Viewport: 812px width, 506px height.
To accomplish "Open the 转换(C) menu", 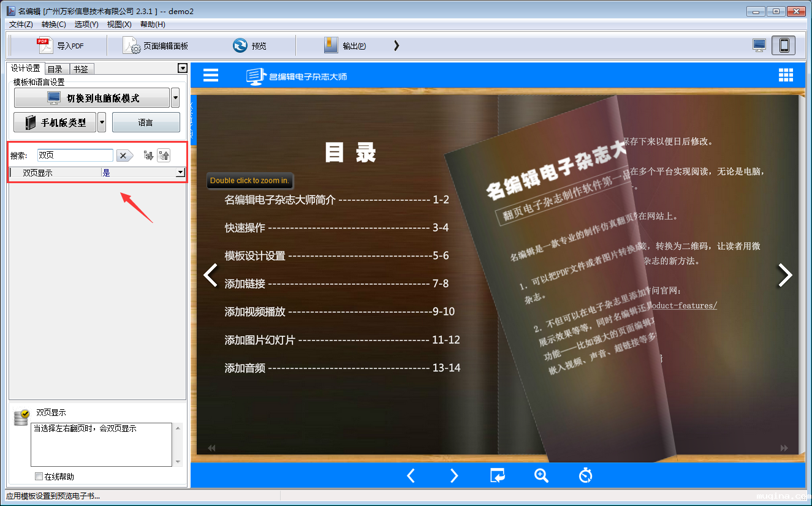I will click(53, 25).
